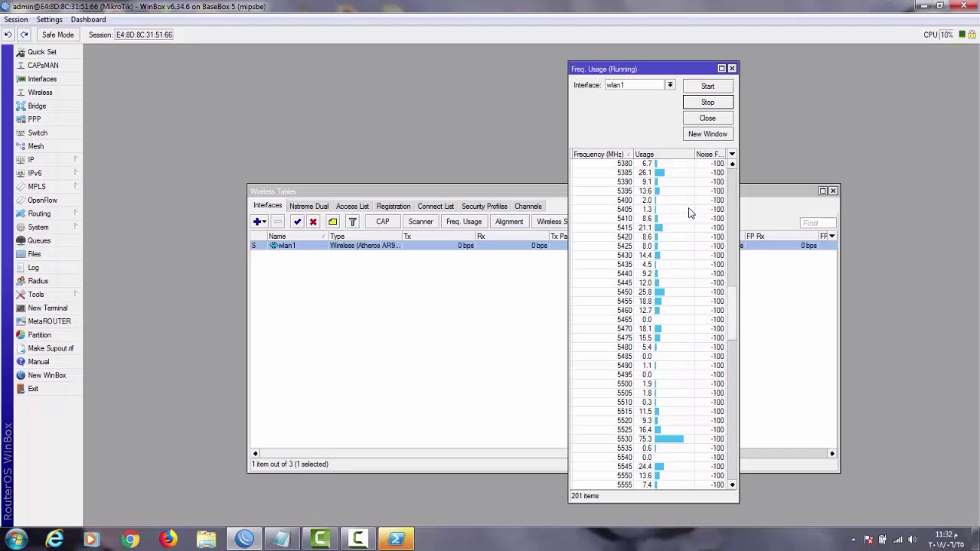Launch a New Terminal
This screenshot has width=980, height=551.
coord(47,308)
